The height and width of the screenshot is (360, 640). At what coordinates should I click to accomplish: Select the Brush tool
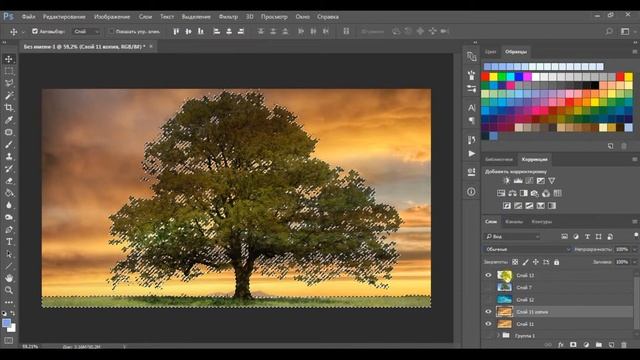click(9, 144)
